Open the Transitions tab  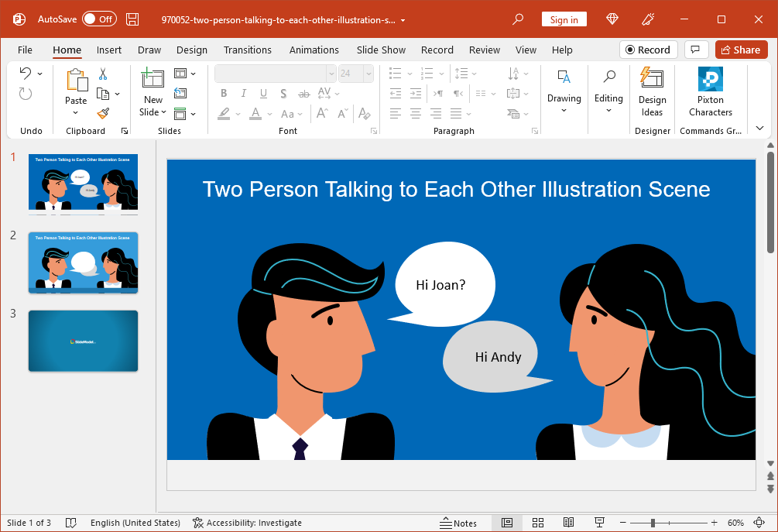click(x=247, y=50)
